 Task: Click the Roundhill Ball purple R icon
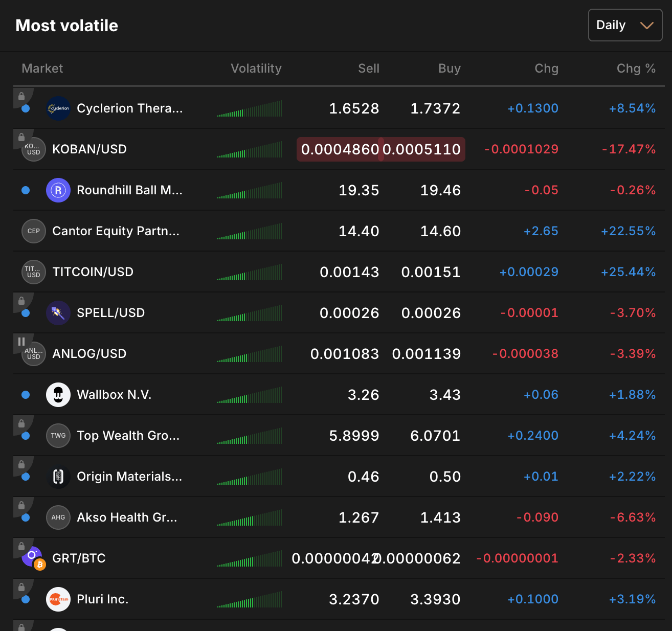(58, 190)
